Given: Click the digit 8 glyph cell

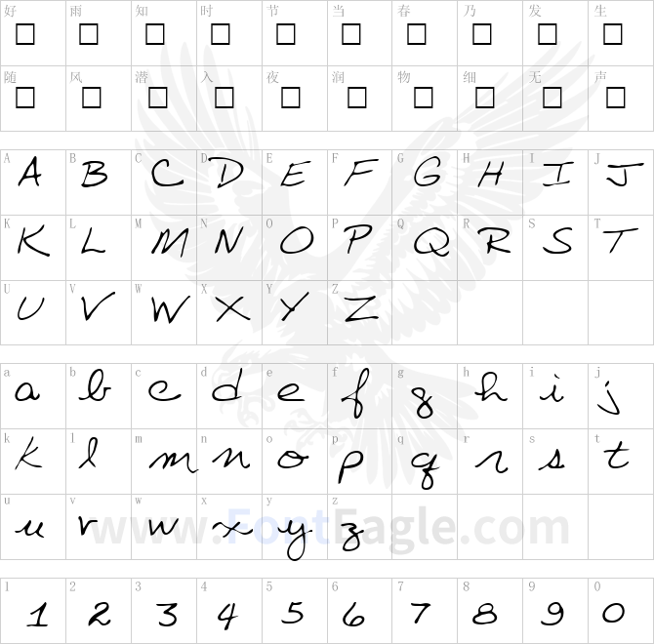Looking at the screenshot, I should 490,611.
